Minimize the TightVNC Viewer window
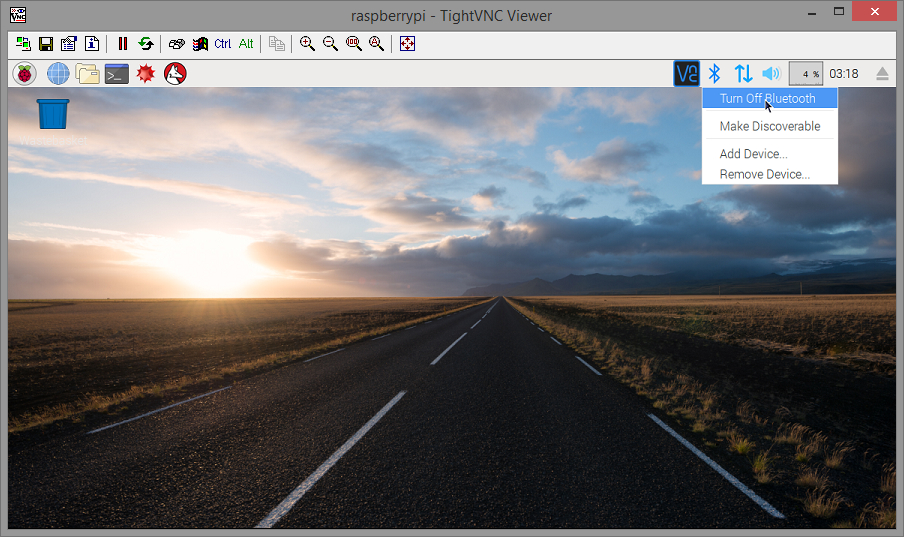 pyautogui.click(x=812, y=12)
